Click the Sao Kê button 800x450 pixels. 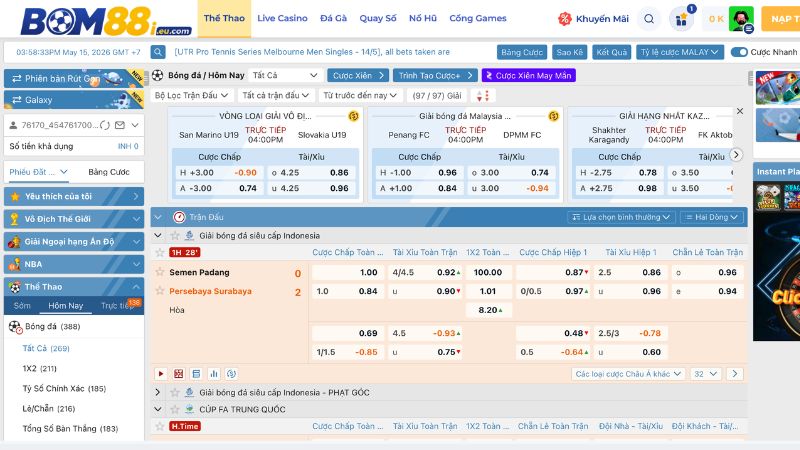569,52
